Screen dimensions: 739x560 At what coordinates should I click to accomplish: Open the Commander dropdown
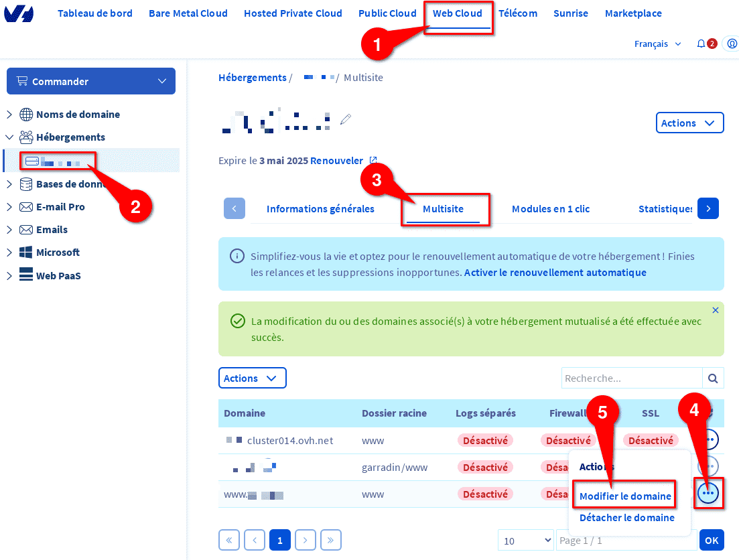91,81
